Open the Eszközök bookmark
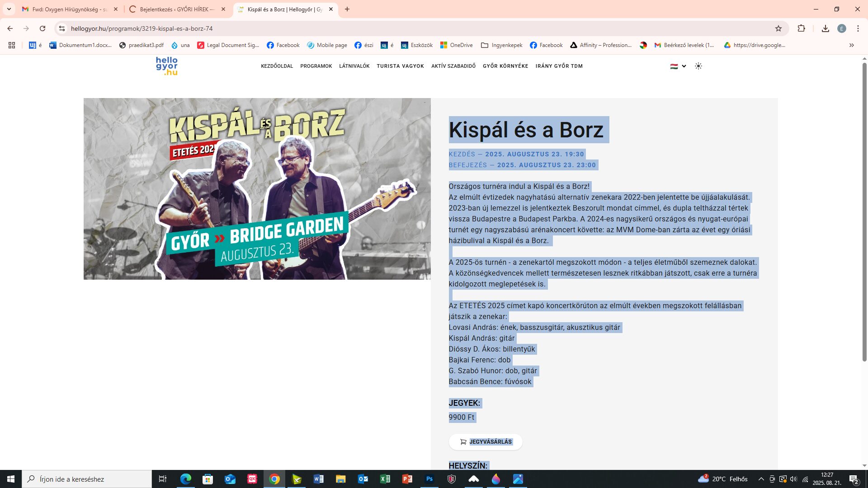The width and height of the screenshot is (868, 488). pos(417,45)
